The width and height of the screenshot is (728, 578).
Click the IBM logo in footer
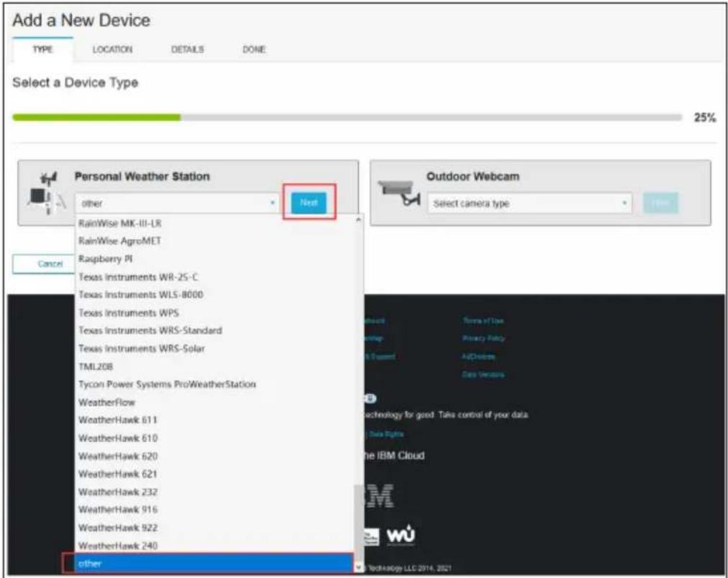point(379,496)
